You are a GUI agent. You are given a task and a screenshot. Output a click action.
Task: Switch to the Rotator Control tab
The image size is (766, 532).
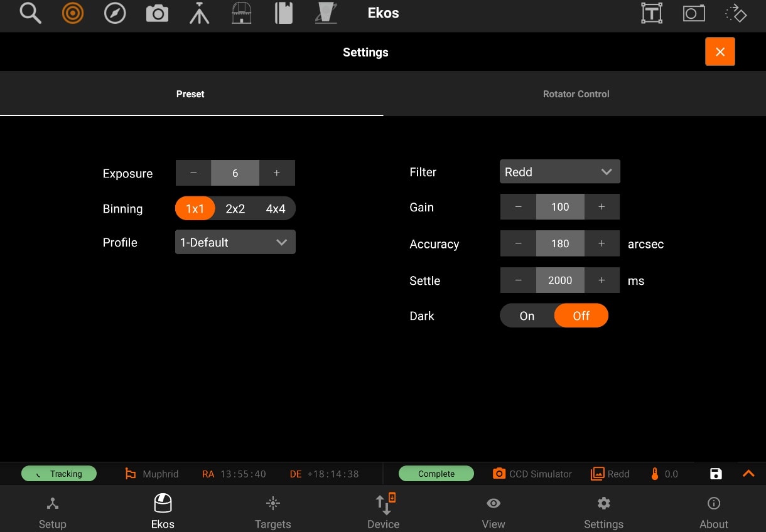(576, 94)
